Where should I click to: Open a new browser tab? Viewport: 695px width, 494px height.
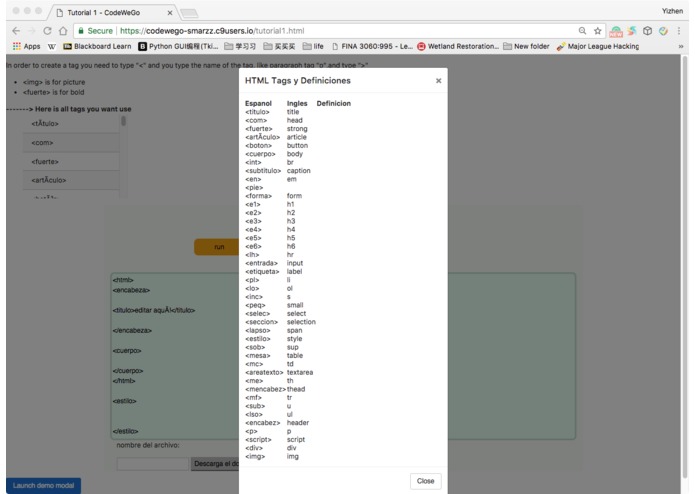[190, 13]
